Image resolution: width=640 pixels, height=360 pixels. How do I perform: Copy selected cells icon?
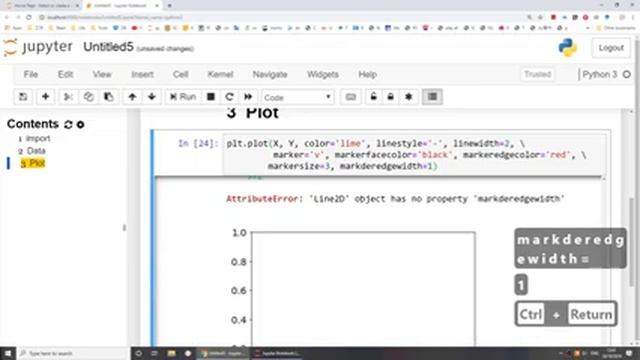89,97
